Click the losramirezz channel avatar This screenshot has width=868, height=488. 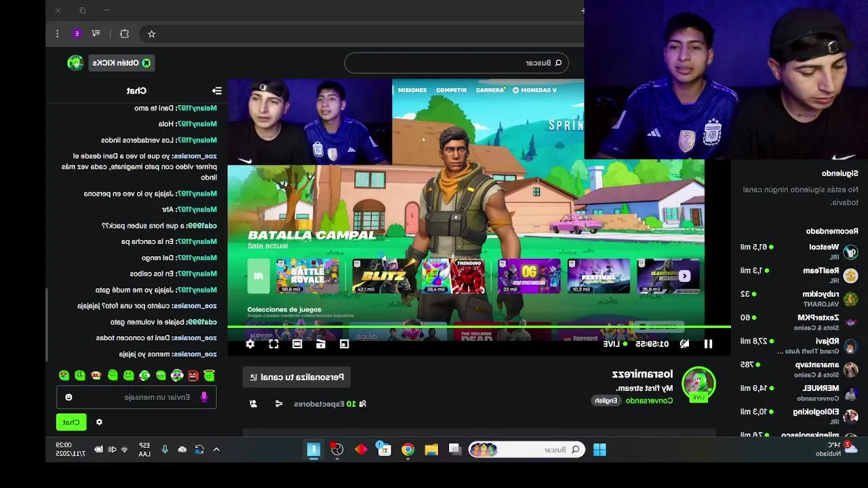[x=698, y=384]
